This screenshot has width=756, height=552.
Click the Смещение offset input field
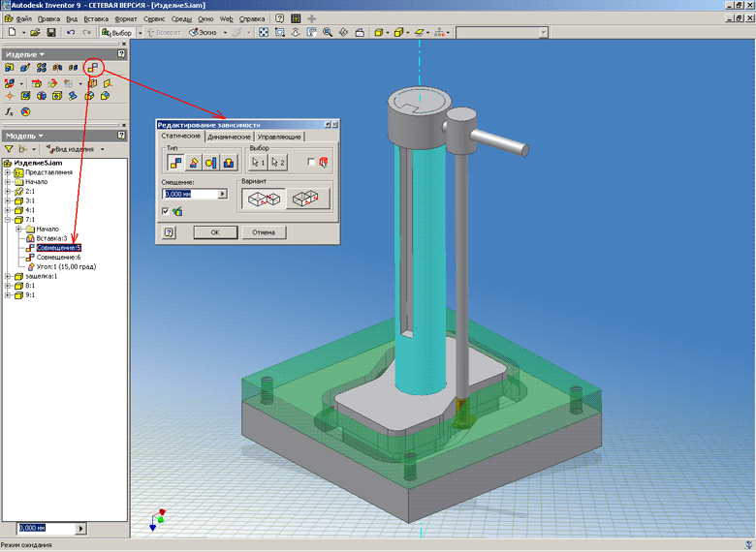pos(190,194)
